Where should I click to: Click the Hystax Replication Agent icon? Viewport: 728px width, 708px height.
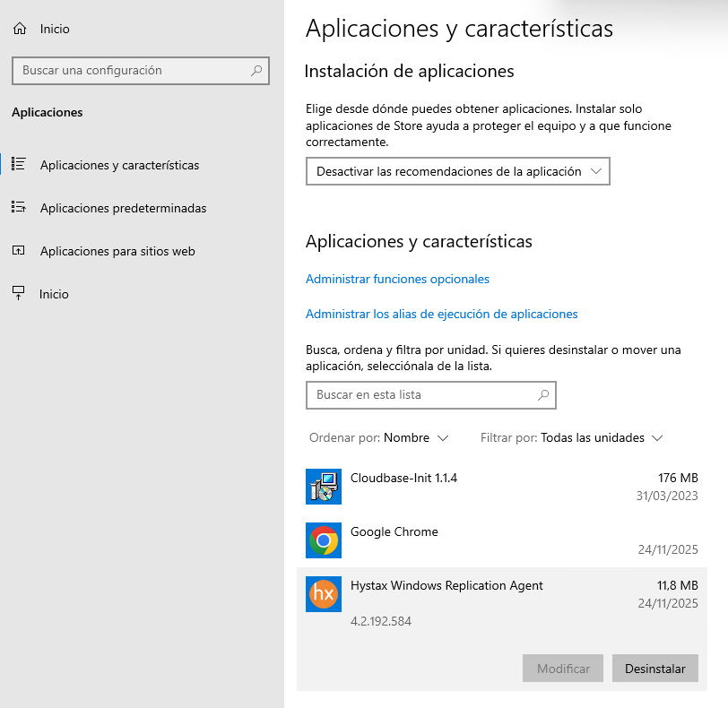click(323, 594)
